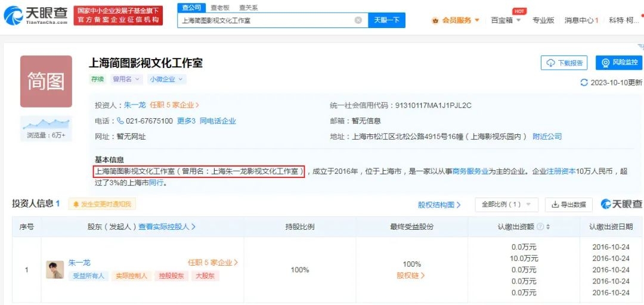Click the 大股东 tag
This screenshot has height=305, width=644.
(x=205, y=276)
